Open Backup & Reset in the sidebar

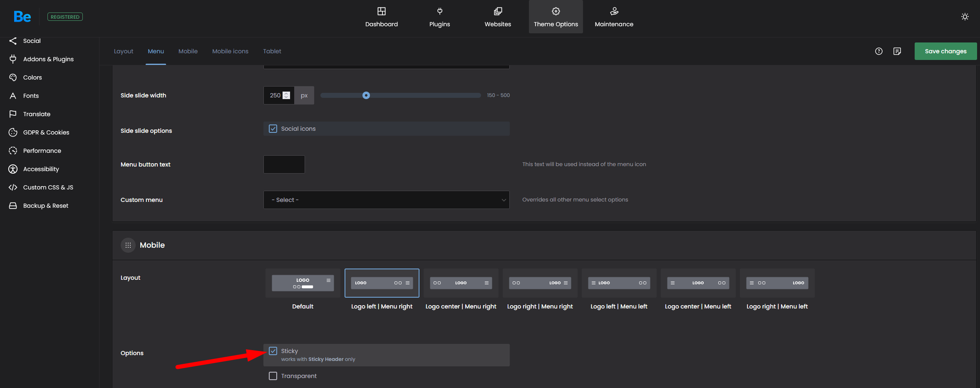(x=46, y=206)
